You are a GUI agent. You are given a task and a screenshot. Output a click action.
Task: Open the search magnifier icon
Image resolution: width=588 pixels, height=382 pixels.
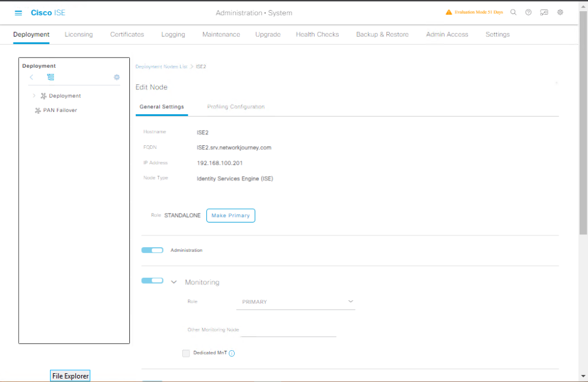tap(513, 12)
